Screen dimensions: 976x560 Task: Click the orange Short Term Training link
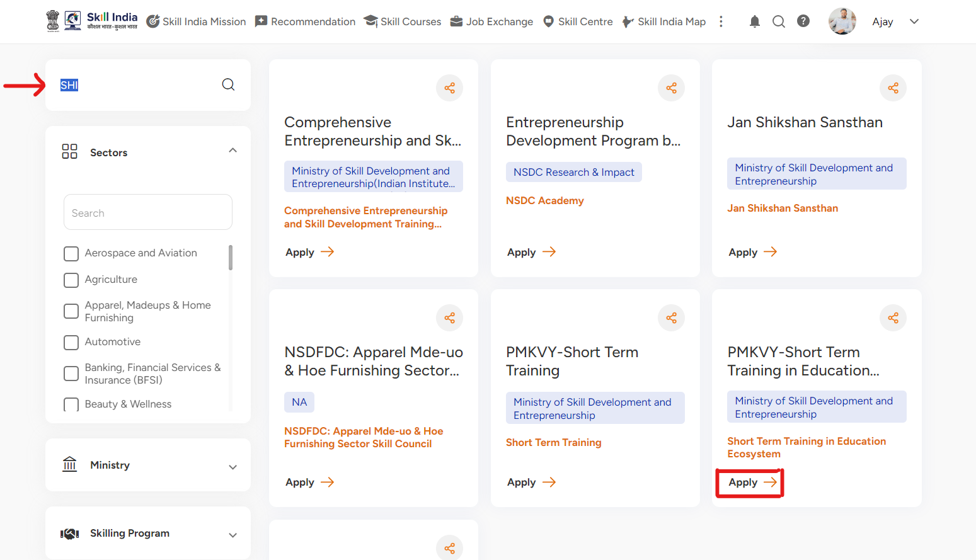[x=554, y=442]
